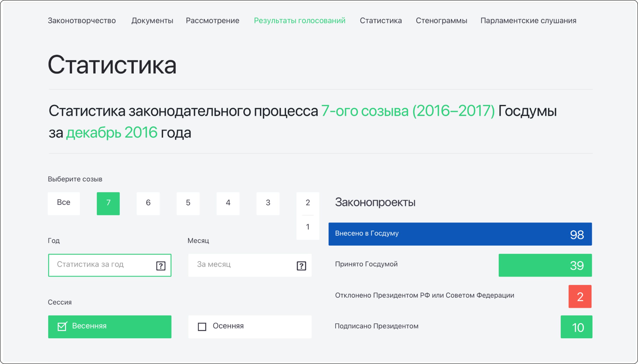Enable the Осенняя session checkbox
This screenshot has height=364, width=638.
pos(202,327)
